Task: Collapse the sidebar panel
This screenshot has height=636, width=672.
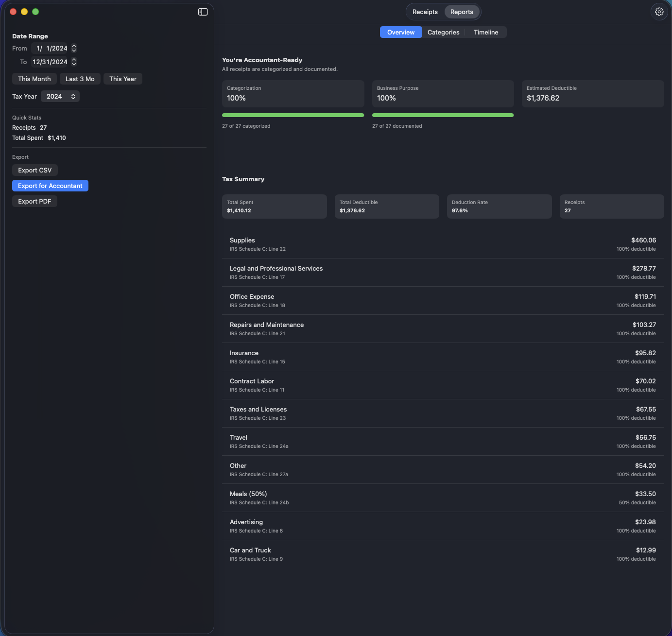Action: coord(202,12)
